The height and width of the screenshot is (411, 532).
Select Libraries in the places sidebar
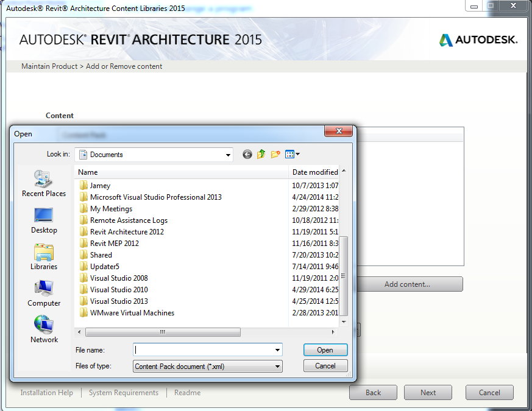coord(44,256)
